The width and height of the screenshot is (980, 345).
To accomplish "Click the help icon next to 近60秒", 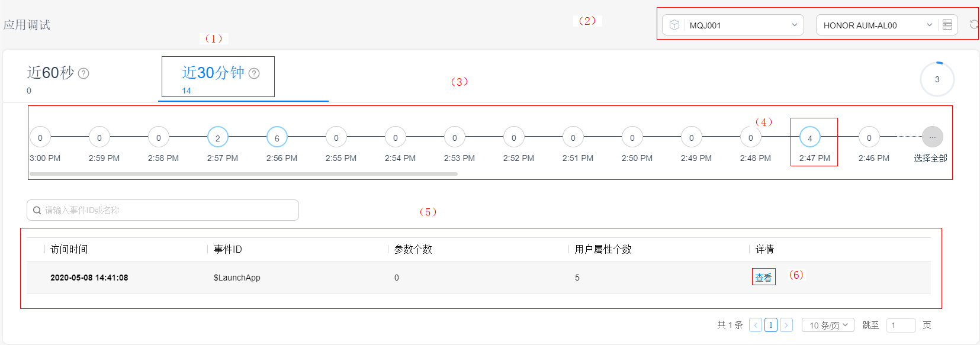I will click(x=83, y=73).
